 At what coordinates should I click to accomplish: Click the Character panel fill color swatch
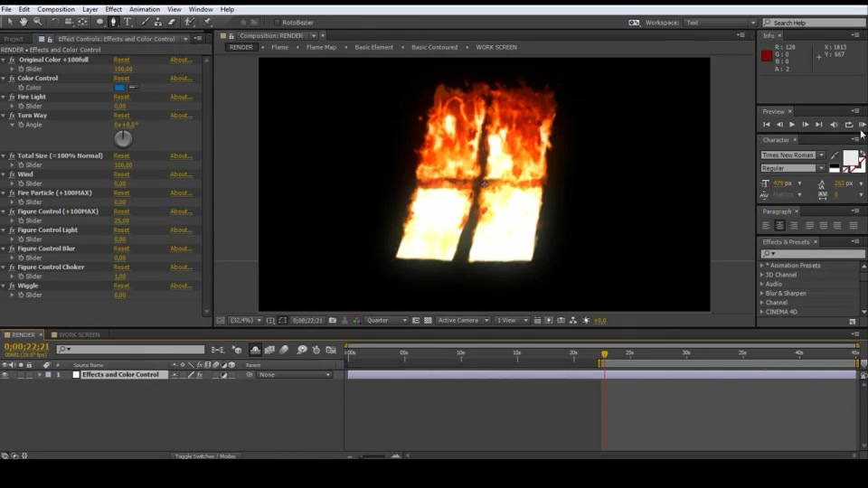[x=850, y=157]
